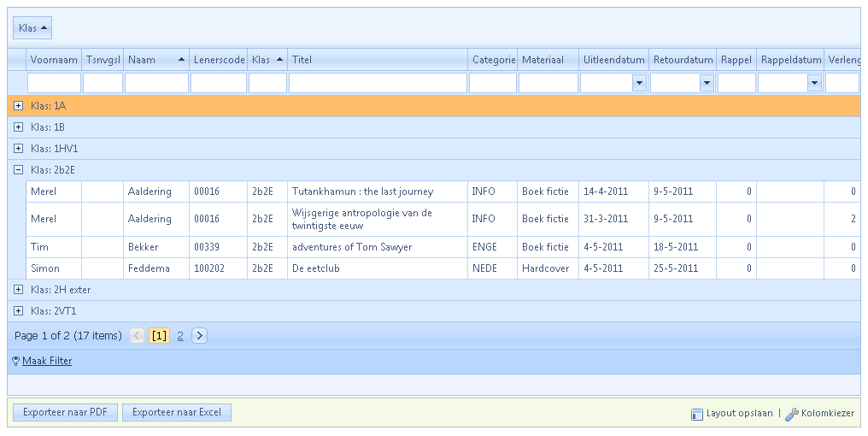Expand the Klas: 2H exter group
Screen dimensions: 868x436
click(x=18, y=290)
